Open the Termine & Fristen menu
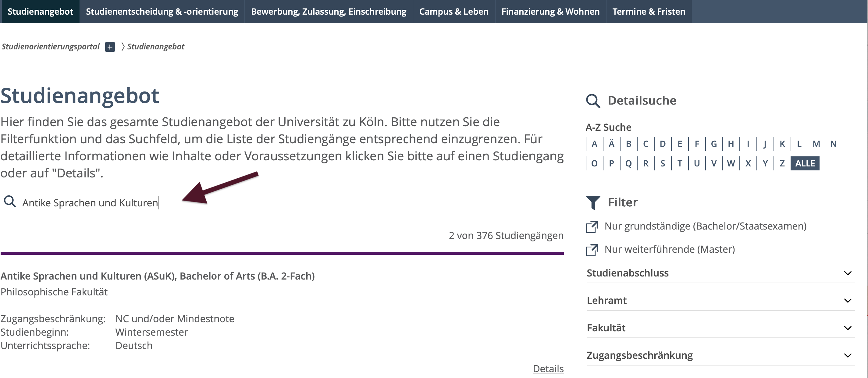 (649, 12)
